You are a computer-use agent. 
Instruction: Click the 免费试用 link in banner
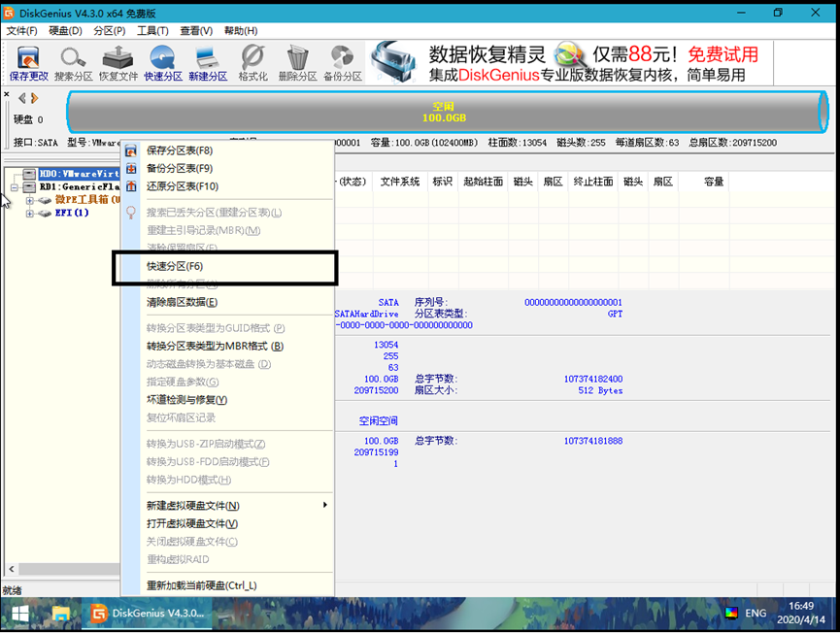point(722,54)
